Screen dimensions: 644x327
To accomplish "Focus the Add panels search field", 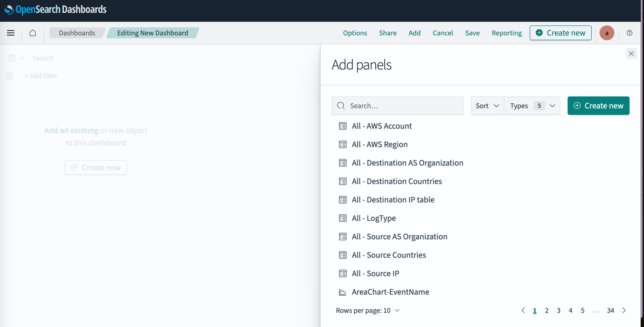I will (x=397, y=106).
